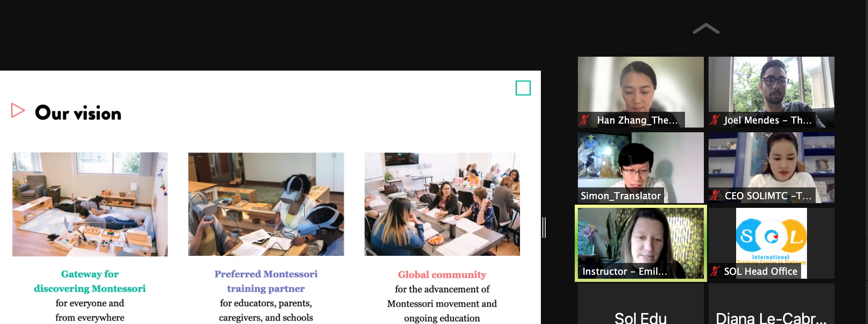Click SOL Head Office muted microphone icon
Image resolution: width=868 pixels, height=324 pixels.
tap(715, 271)
